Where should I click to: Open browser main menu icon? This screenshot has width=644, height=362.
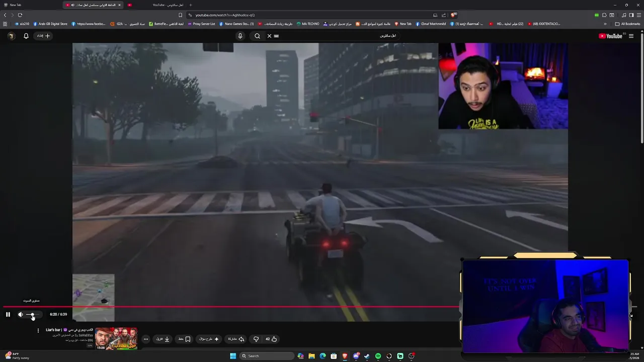tap(639, 15)
